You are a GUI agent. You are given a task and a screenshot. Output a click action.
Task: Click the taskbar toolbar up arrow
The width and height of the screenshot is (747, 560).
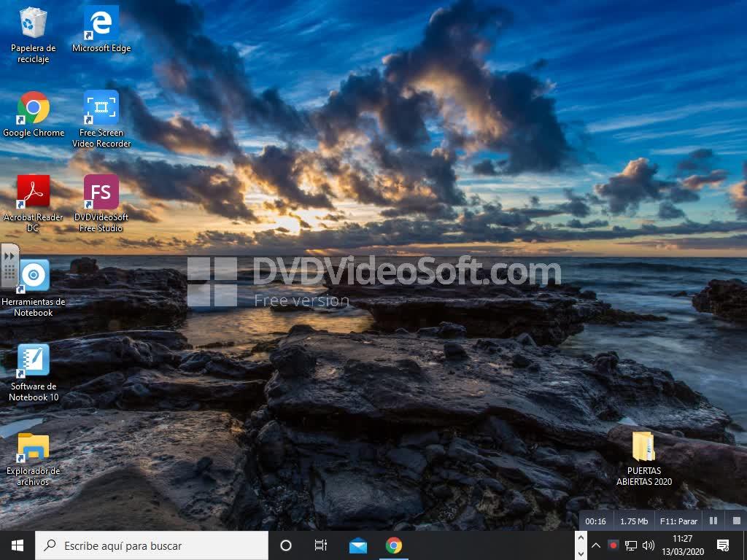pyautogui.click(x=581, y=538)
